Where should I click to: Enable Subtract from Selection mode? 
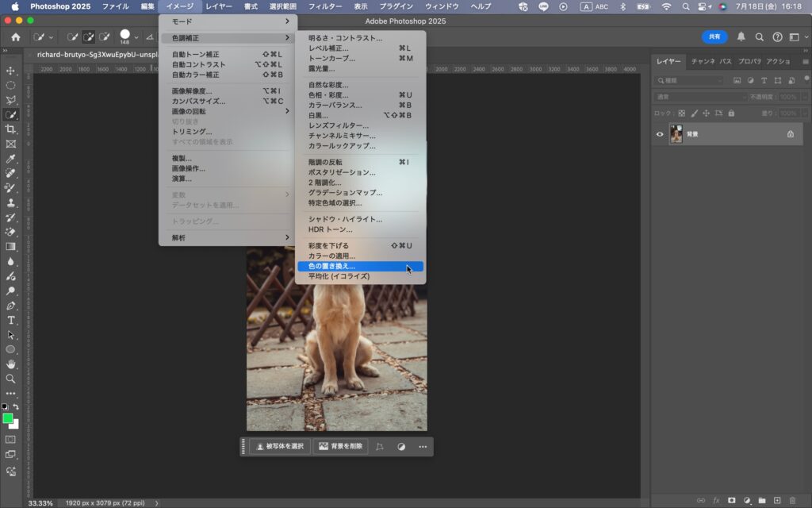pyautogui.click(x=105, y=37)
